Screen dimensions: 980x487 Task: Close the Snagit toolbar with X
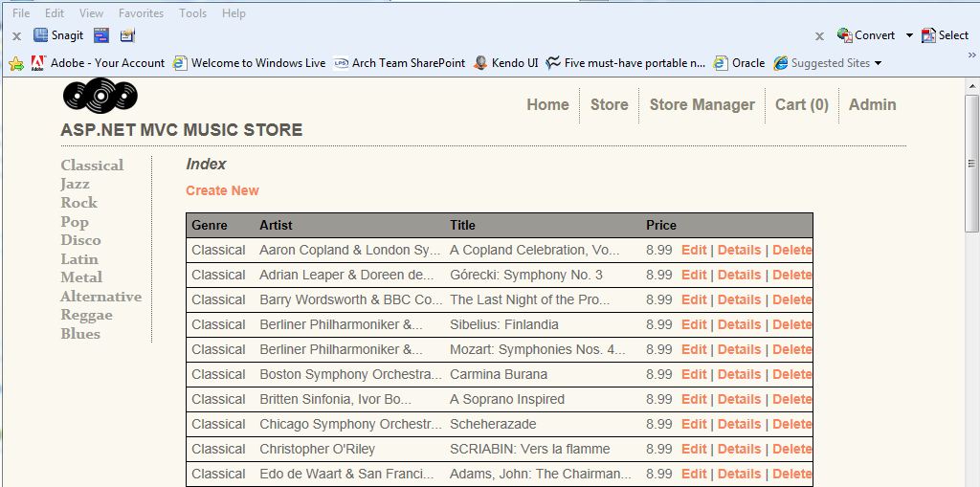(x=17, y=36)
